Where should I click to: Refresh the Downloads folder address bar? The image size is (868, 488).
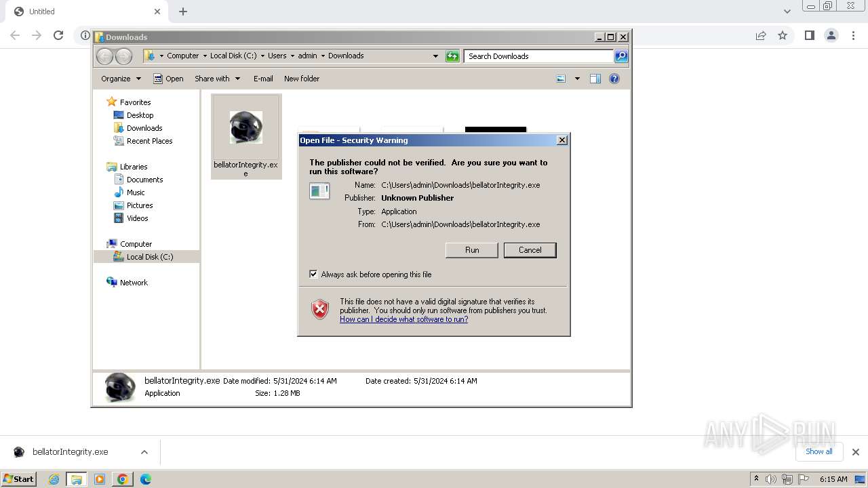(x=452, y=56)
